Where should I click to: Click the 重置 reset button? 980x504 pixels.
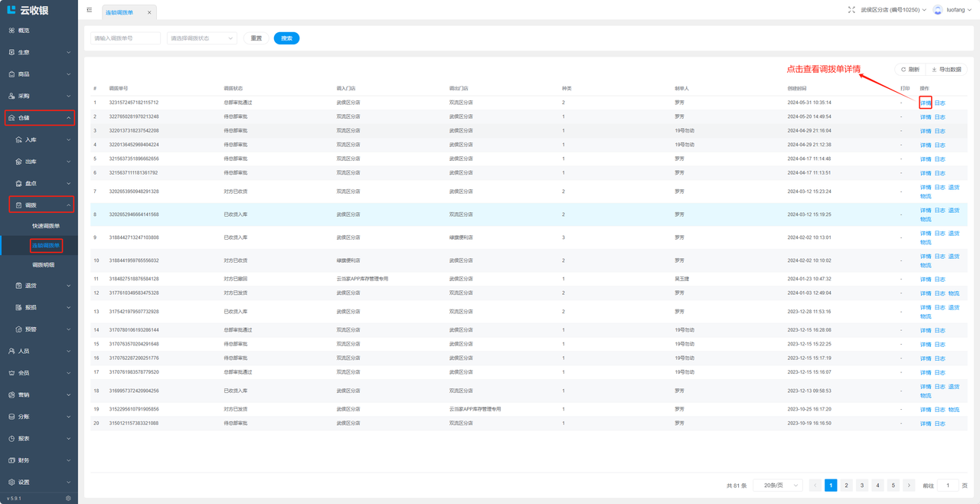[x=256, y=38]
